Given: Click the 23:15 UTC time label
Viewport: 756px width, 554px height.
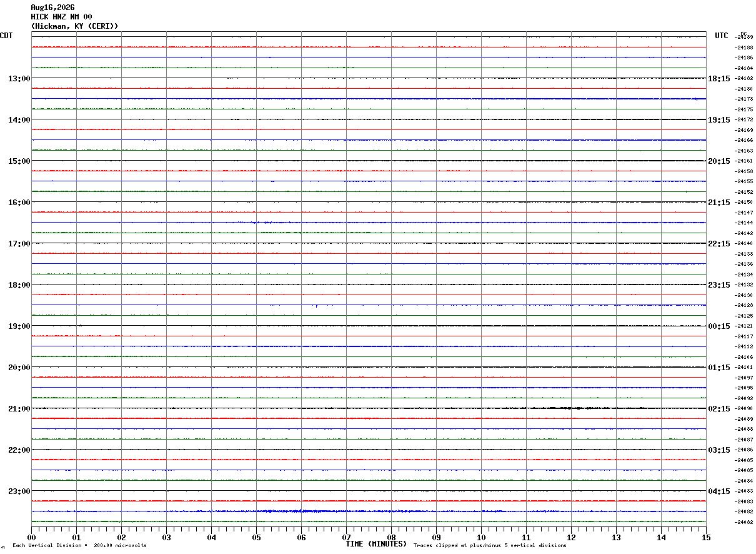Looking at the screenshot, I should point(719,285).
